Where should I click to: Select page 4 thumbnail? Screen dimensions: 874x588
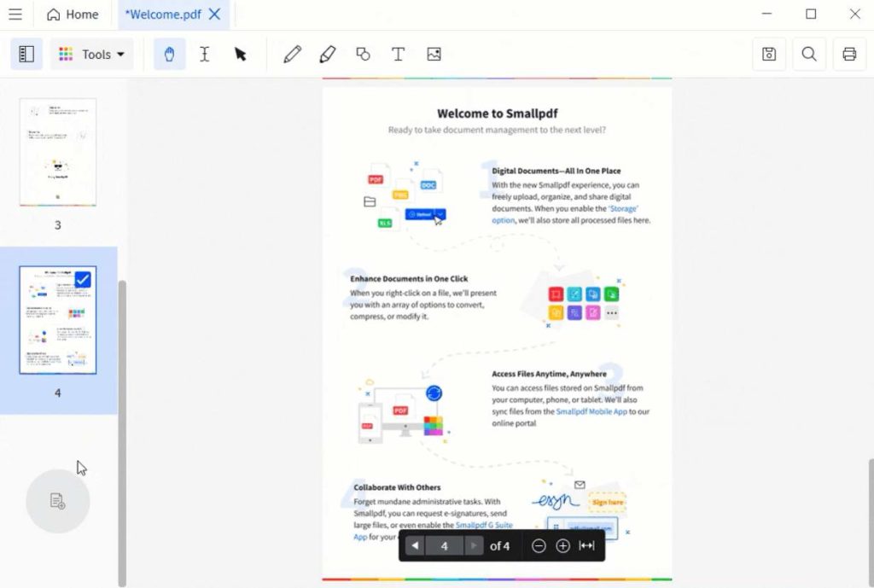tap(58, 320)
